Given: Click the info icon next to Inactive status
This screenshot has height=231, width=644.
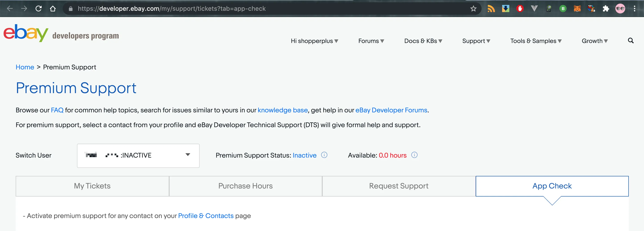Looking at the screenshot, I should [x=324, y=155].
